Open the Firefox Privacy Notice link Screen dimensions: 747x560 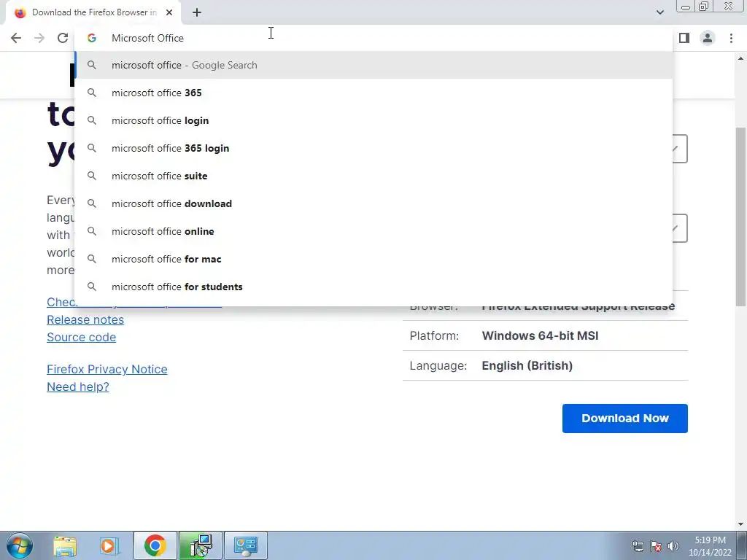click(x=107, y=369)
